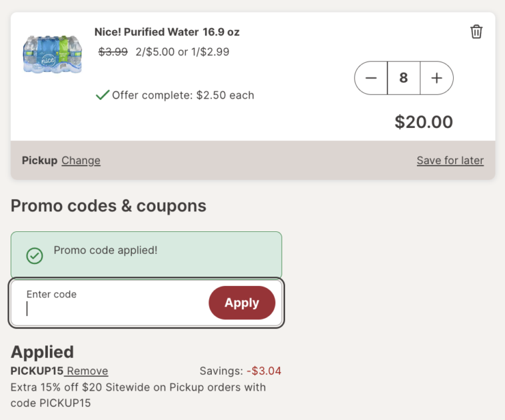Image resolution: width=505 pixels, height=420 pixels.
Task: Click the Promo code applied! message
Action: [x=105, y=251]
